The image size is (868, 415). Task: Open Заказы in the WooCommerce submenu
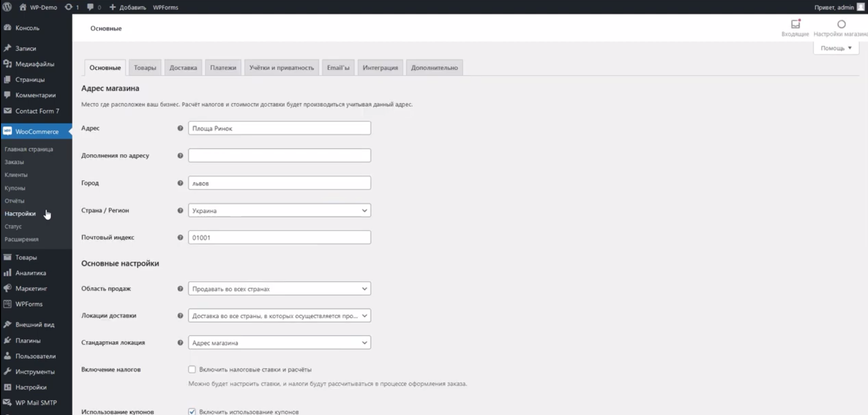(x=14, y=162)
